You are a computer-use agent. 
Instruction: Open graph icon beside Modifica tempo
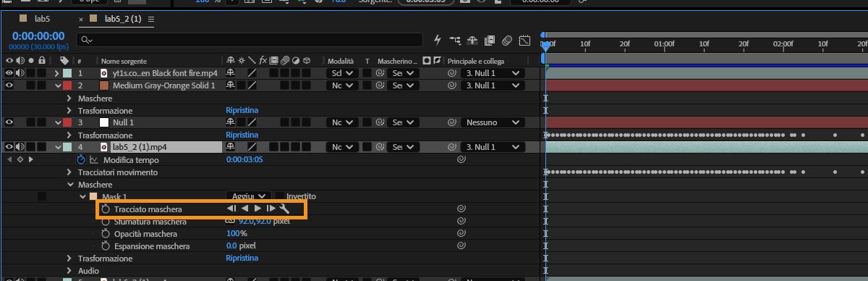pyautogui.click(x=94, y=159)
